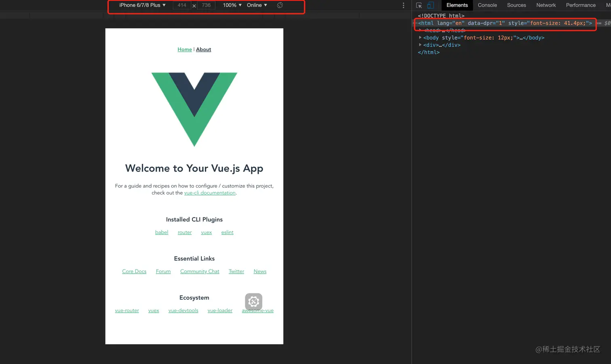Open the babel plugin link
Screen dimensions: 611x364
[x=162, y=232]
